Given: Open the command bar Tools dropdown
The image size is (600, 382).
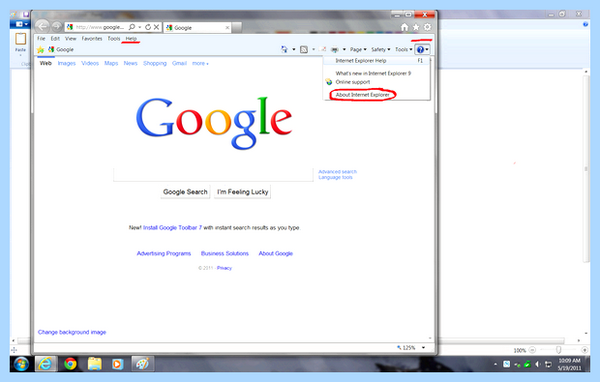Looking at the screenshot, I should pos(404,49).
